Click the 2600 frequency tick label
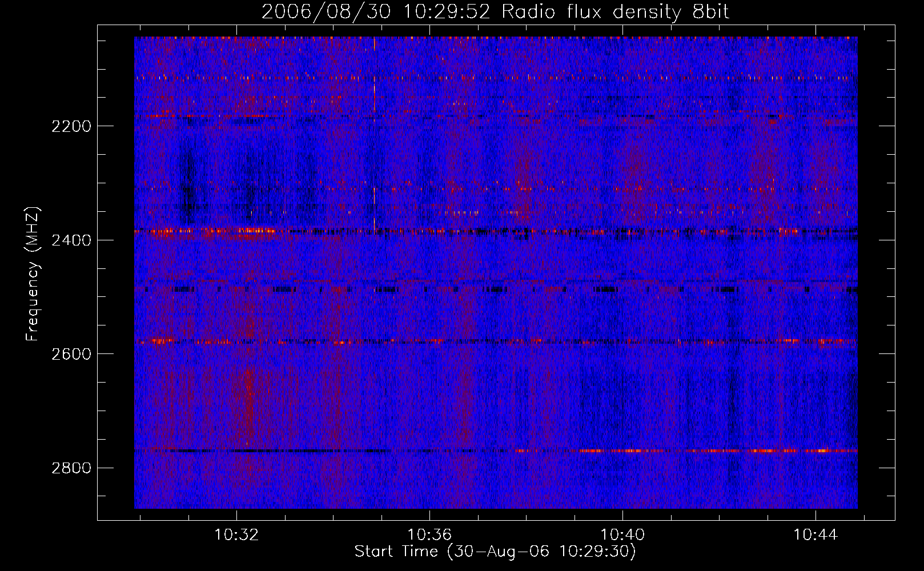Image resolution: width=924 pixels, height=571 pixels. pos(71,354)
